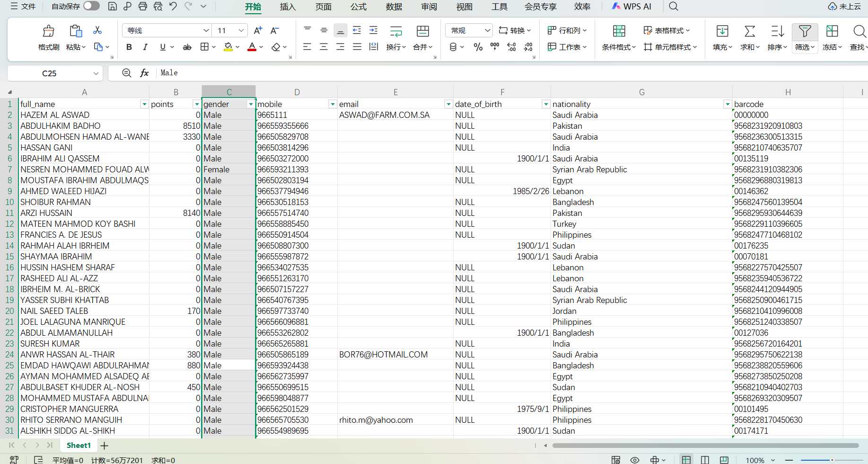Open the font size dropdown
Image resolution: width=868 pixels, height=464 pixels.
click(241, 30)
